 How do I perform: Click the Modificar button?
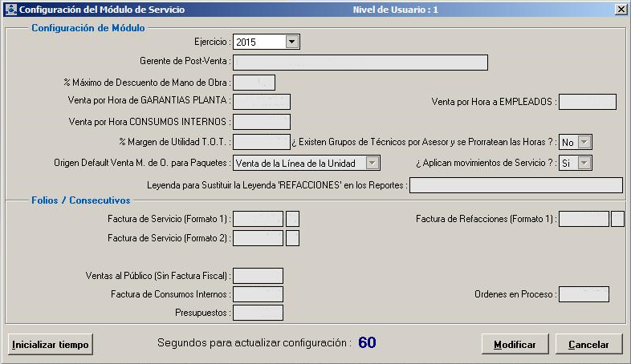coord(515,344)
